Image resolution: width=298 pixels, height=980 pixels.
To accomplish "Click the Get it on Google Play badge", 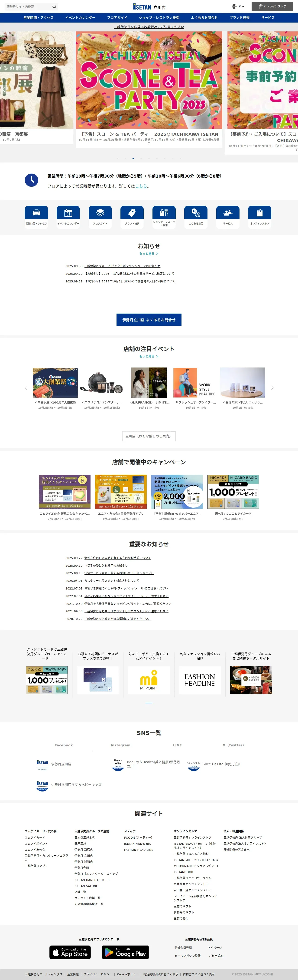I will pos(125,952).
